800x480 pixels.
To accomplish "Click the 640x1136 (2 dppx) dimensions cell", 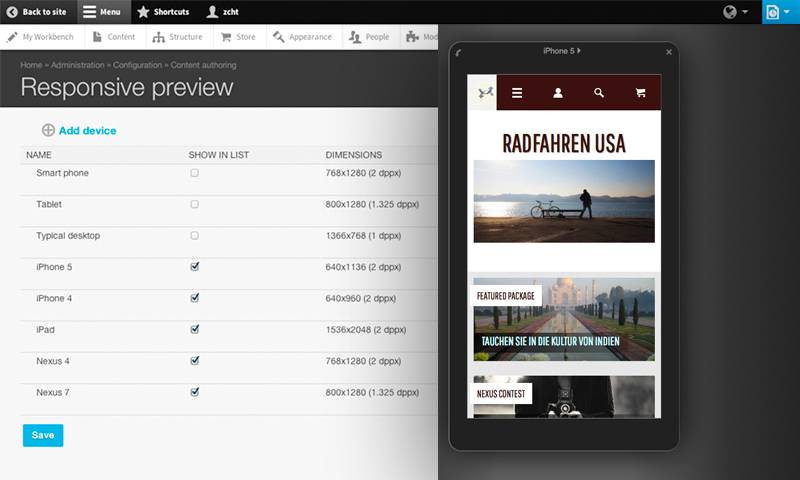I will point(363,267).
